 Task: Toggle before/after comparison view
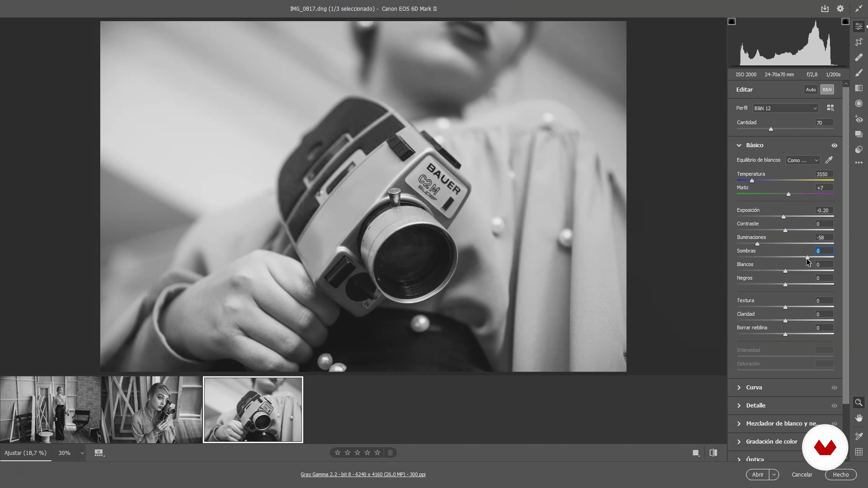713,453
